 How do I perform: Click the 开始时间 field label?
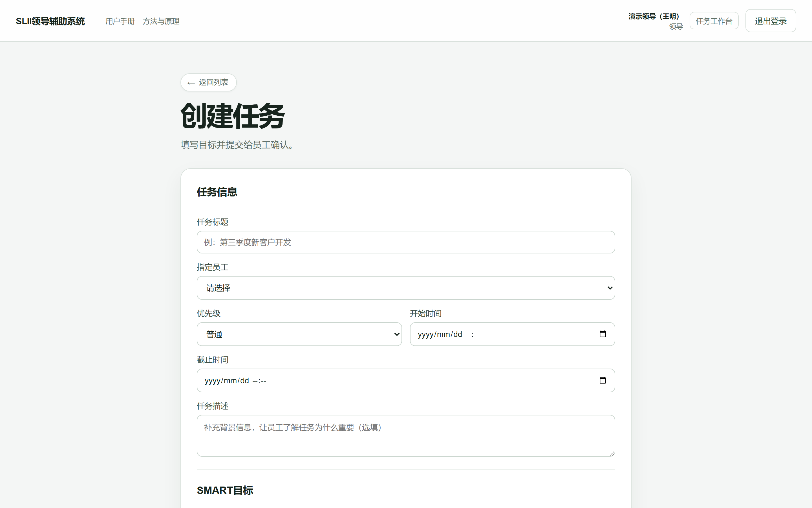425,314
